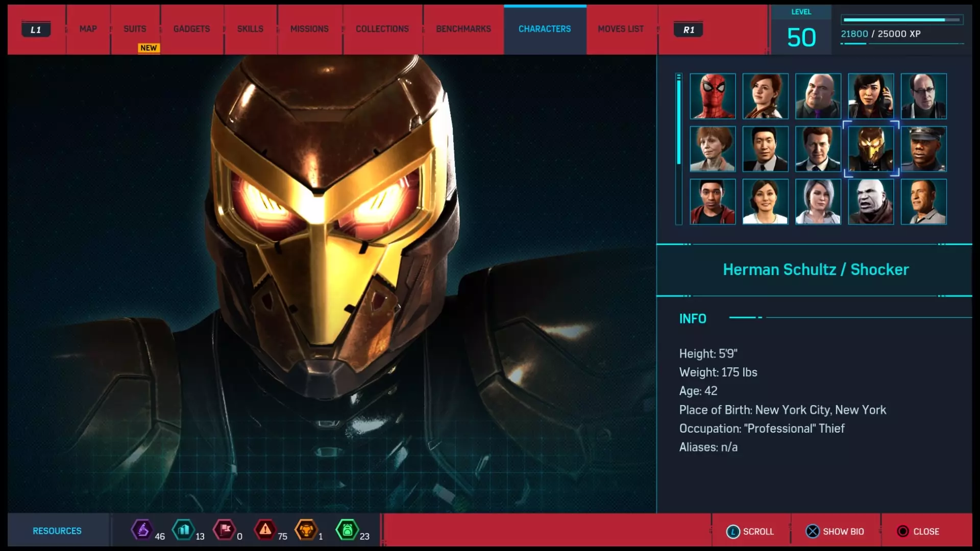This screenshot has height=551, width=980.
Task: Click the L1 previous-tab button
Action: pyautogui.click(x=36, y=30)
